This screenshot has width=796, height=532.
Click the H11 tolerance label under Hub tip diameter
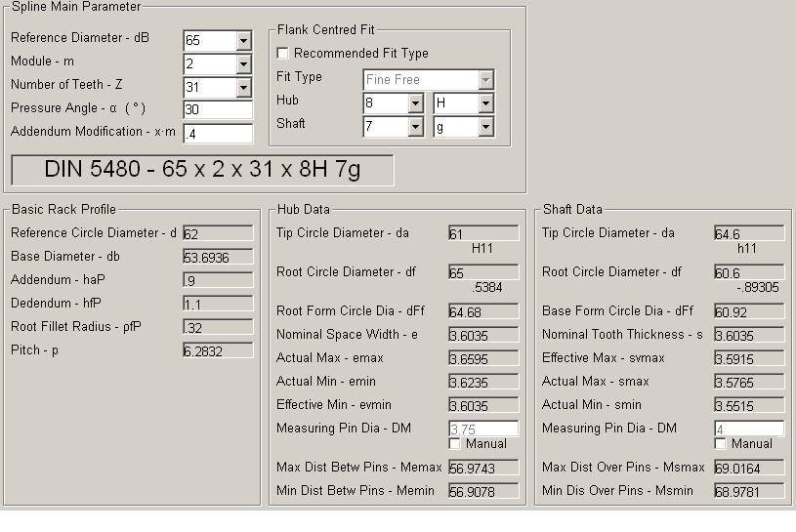482,249
